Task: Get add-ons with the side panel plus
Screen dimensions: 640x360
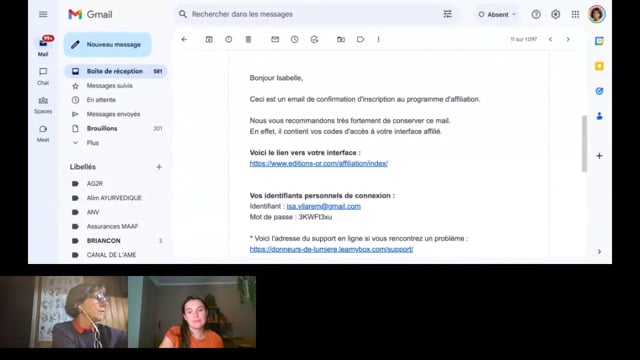Action: point(599,156)
